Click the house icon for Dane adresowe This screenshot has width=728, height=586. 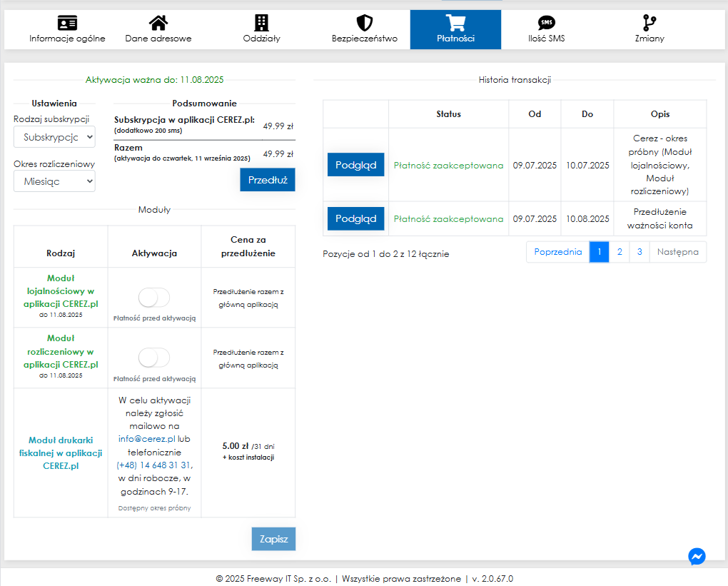[x=158, y=23]
